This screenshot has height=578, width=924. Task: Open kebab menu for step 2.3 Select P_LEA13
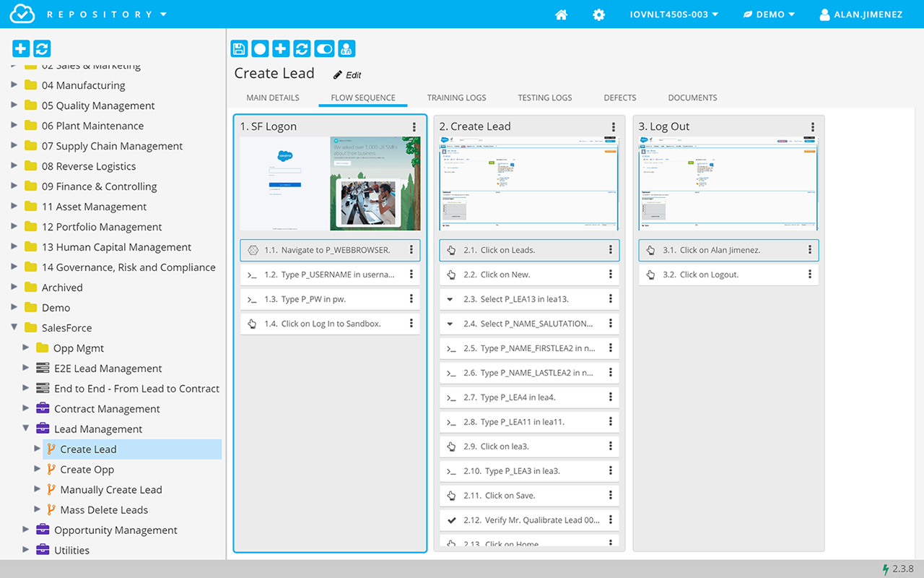pyautogui.click(x=611, y=299)
